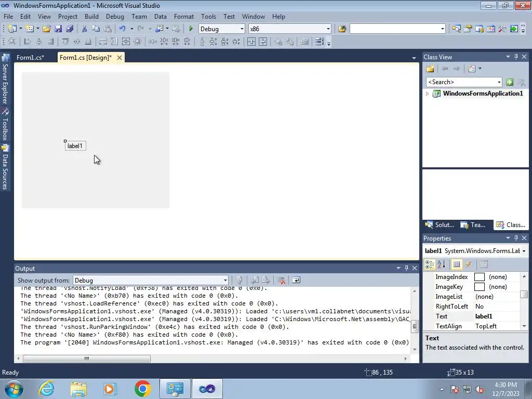Click the ImageKey color box
Viewport: 532px width, 399px height.
[480, 287]
